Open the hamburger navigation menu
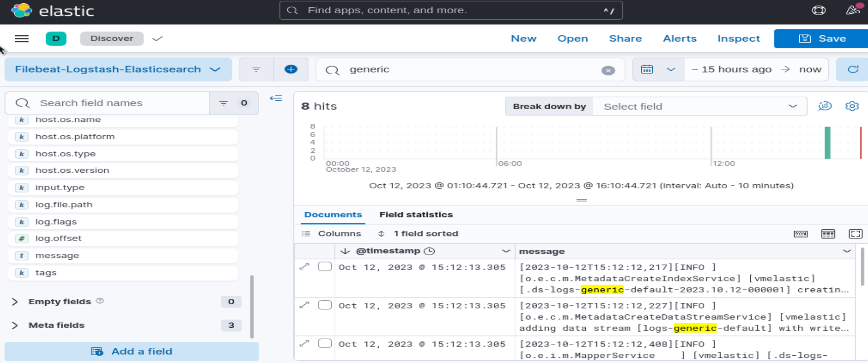Viewport: 868px width, 363px height. pos(22,38)
